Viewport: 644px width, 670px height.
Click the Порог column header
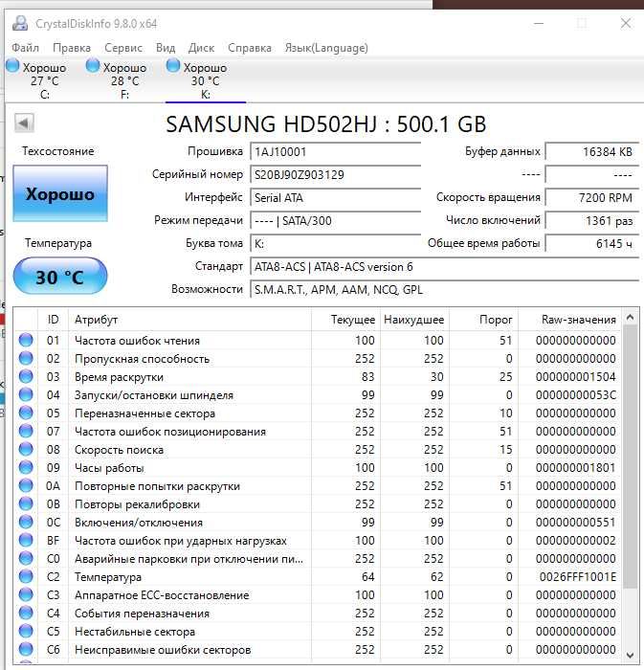point(483,319)
